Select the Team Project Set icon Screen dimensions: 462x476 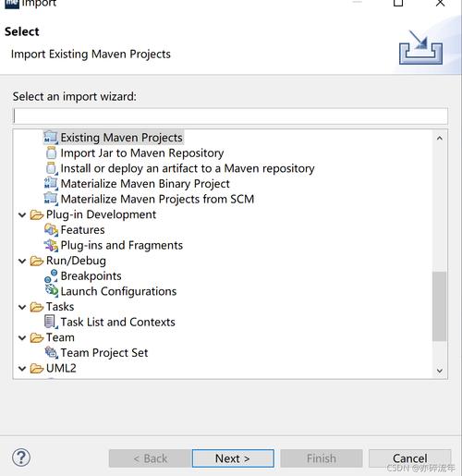[x=51, y=353]
